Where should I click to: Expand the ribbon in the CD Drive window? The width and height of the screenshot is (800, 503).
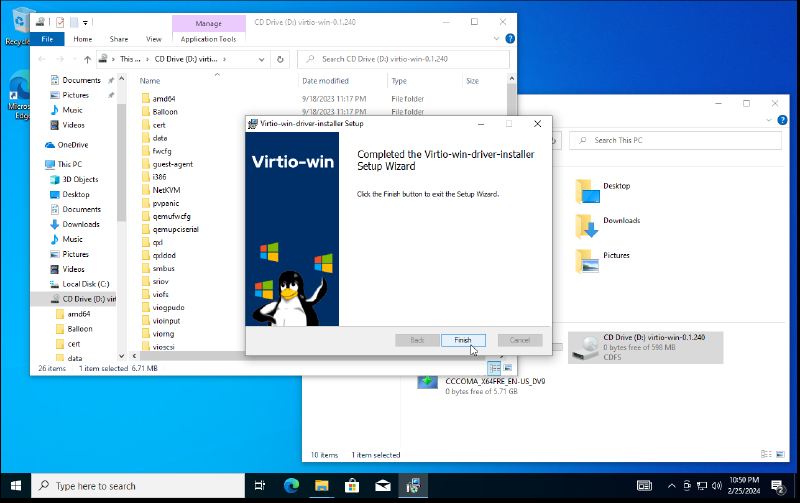point(496,39)
